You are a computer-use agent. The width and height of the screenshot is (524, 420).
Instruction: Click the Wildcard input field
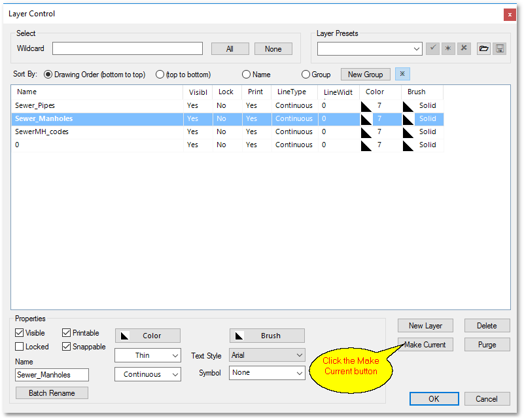pyautogui.click(x=128, y=48)
